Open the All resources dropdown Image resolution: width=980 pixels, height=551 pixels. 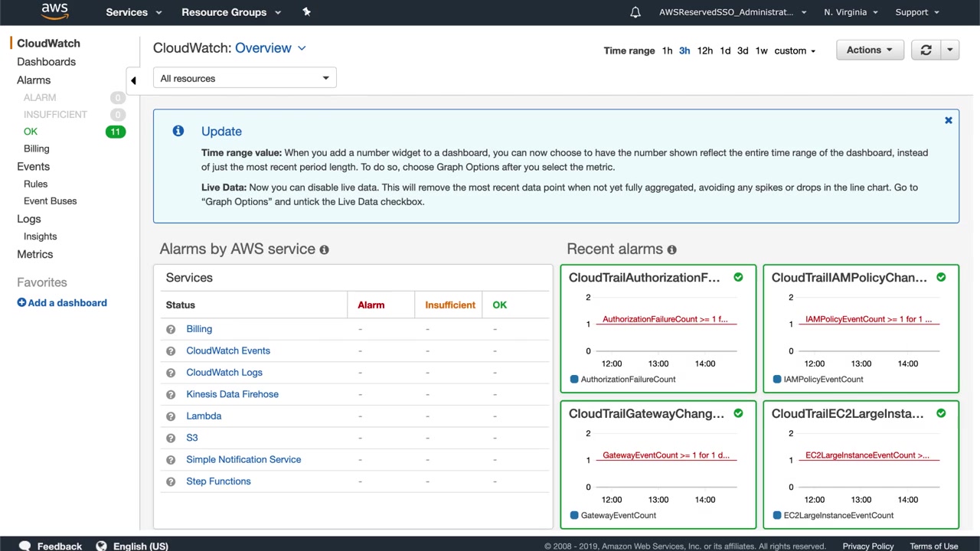(245, 78)
